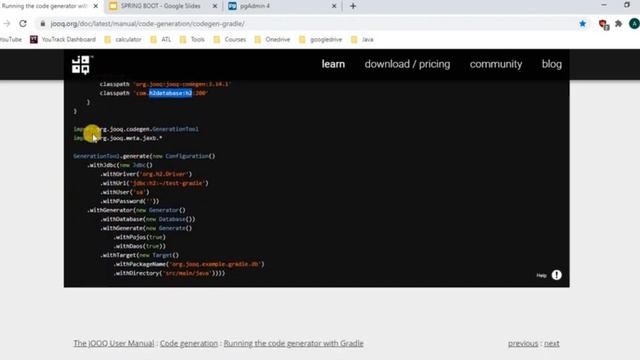Viewport: 640px width, 360px height.
Task: Click the bookmark star icon
Action: (582, 24)
